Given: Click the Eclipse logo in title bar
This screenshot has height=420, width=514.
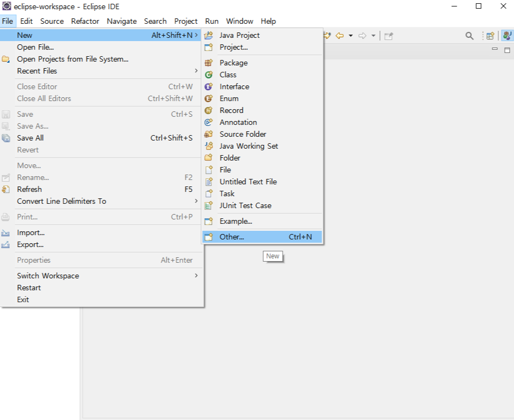Looking at the screenshot, I should coord(6,6).
